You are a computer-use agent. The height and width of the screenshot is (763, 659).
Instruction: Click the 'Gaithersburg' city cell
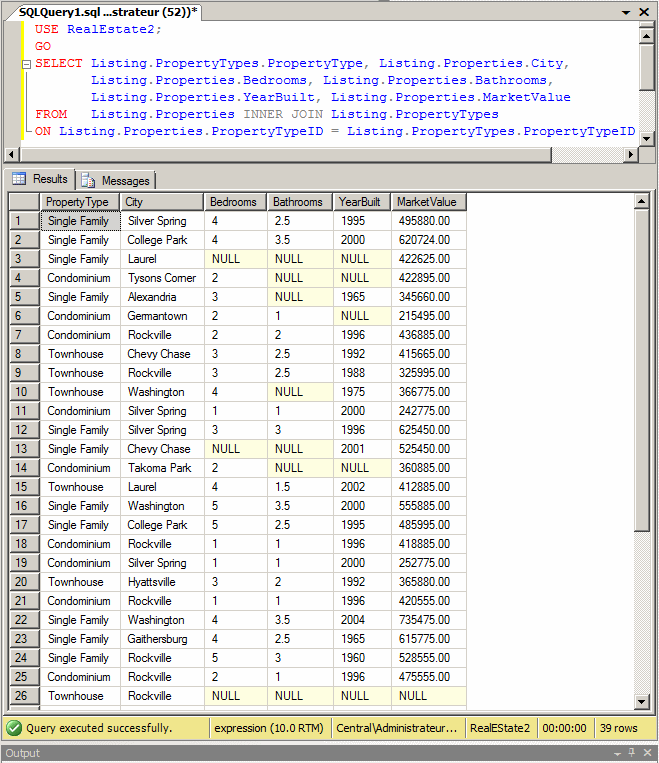162,639
